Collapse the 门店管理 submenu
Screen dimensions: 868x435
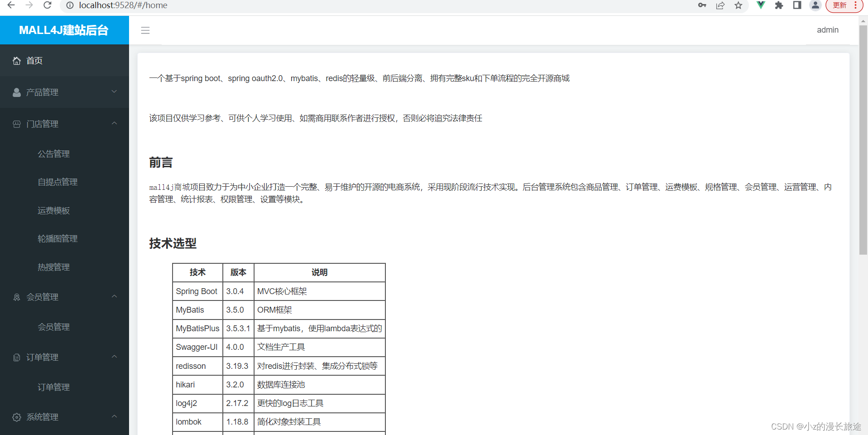click(x=114, y=123)
